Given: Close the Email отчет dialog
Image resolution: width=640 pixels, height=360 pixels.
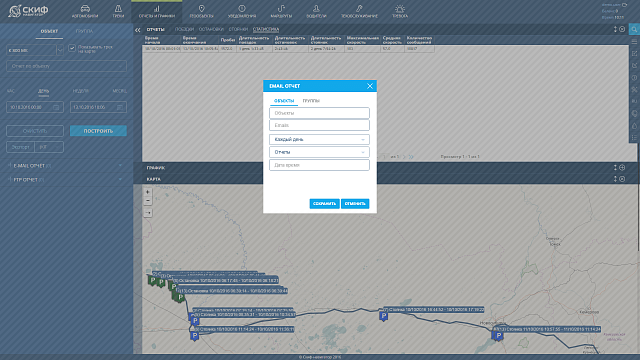Looking at the screenshot, I should tap(369, 86).
